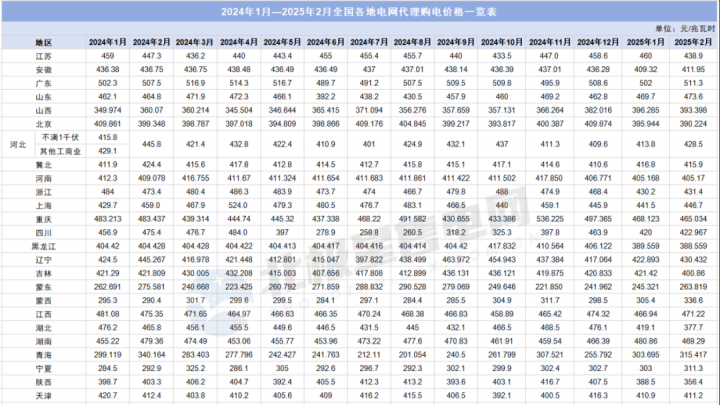Select the 广东 row label
720x405 pixels.
pos(42,83)
